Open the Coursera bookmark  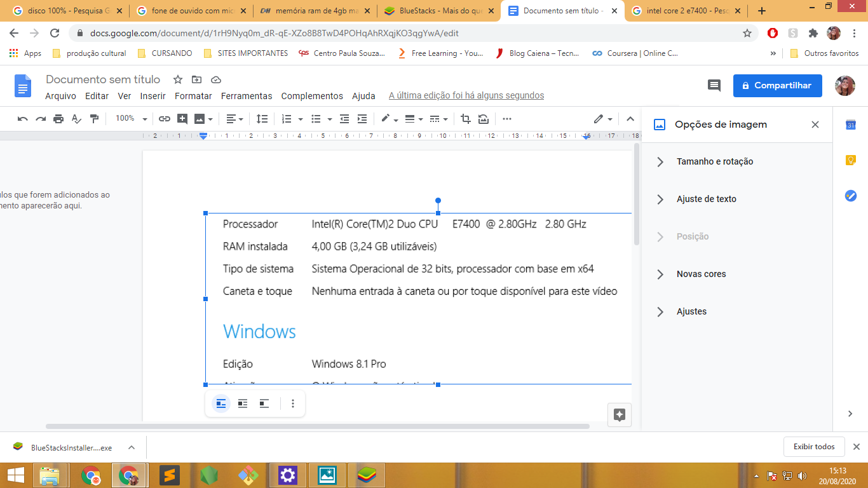point(635,53)
